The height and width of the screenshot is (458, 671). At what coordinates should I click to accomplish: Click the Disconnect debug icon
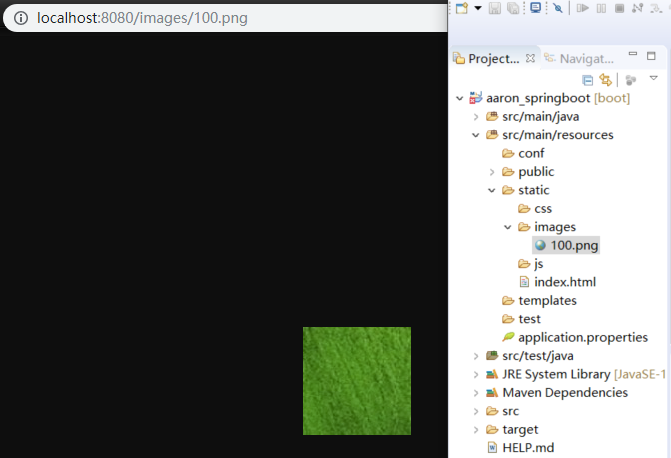tap(638, 8)
